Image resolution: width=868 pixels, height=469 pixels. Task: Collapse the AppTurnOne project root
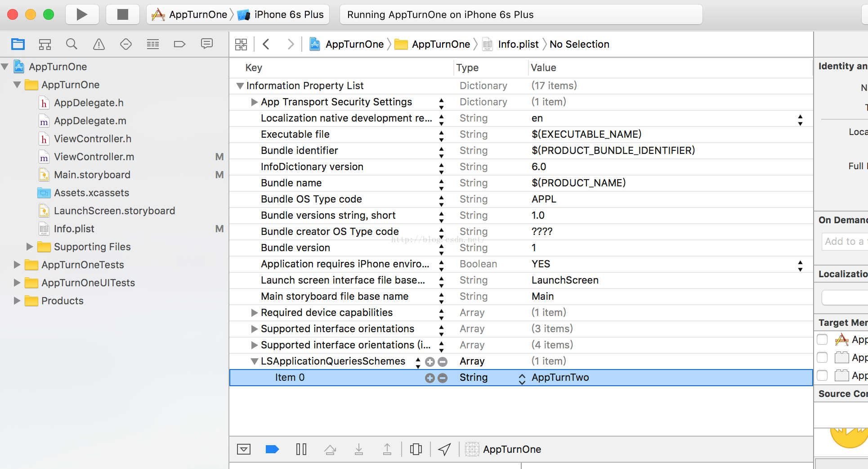tap(5, 67)
